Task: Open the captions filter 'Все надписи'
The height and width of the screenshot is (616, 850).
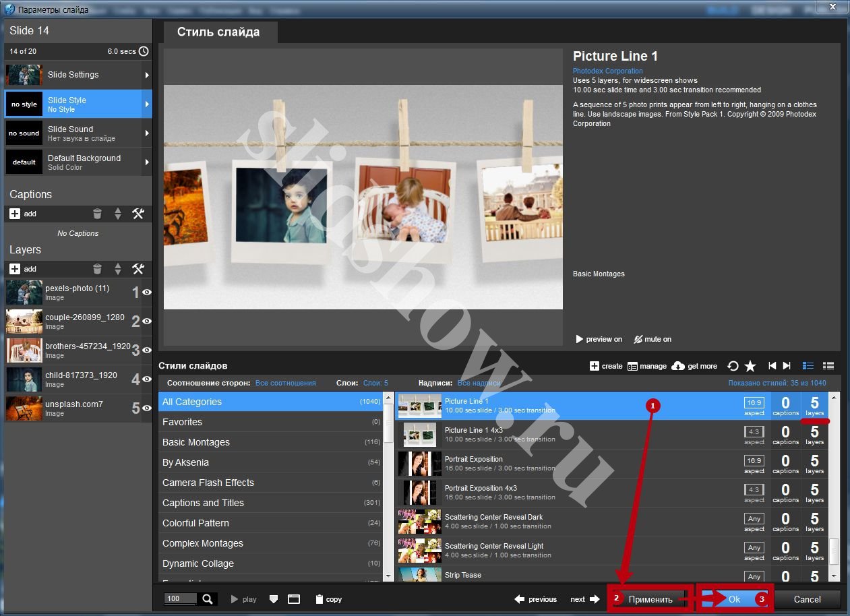Action: [x=479, y=383]
